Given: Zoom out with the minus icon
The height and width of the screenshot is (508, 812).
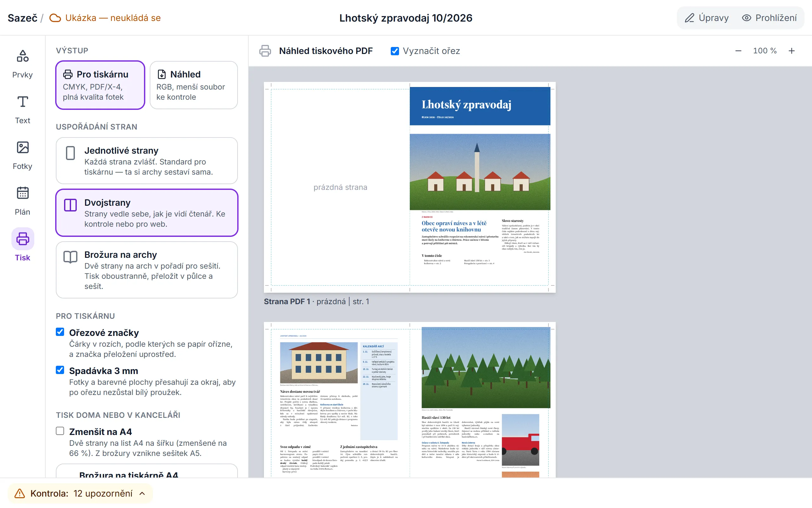Looking at the screenshot, I should pos(738,51).
